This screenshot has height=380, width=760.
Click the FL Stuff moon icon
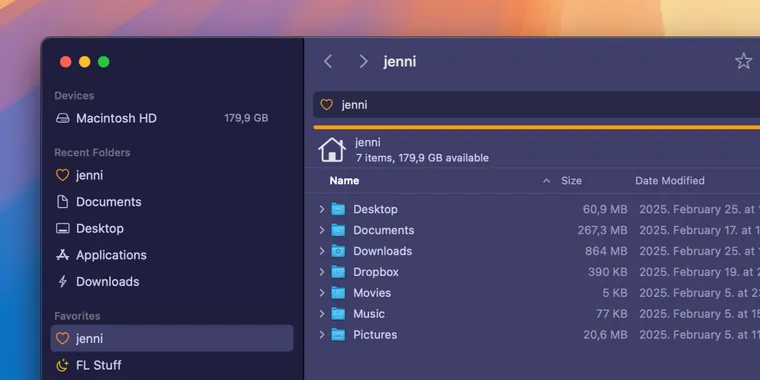tap(63, 365)
